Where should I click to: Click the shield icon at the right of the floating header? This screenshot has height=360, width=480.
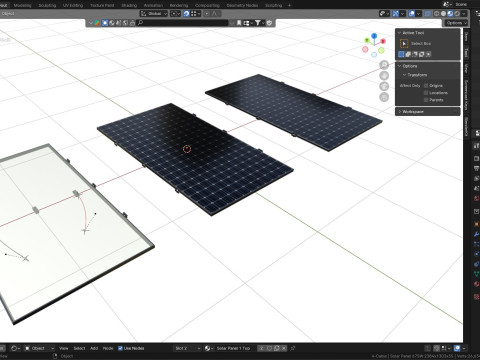coord(269,23)
